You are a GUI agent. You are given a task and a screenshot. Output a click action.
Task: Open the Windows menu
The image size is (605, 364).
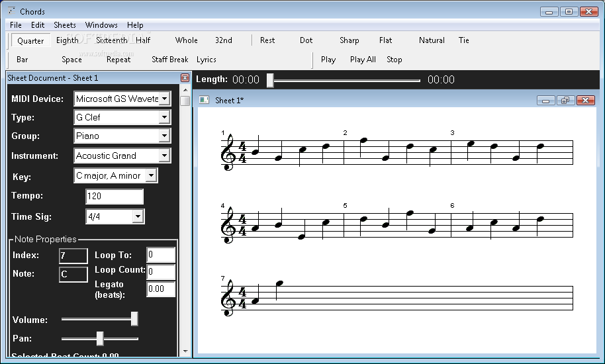pyautogui.click(x=101, y=25)
